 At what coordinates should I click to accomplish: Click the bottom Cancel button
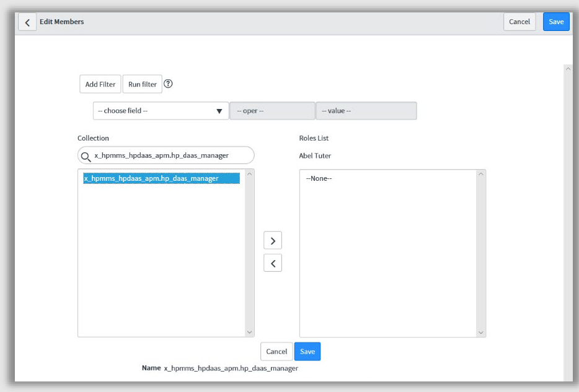(276, 351)
